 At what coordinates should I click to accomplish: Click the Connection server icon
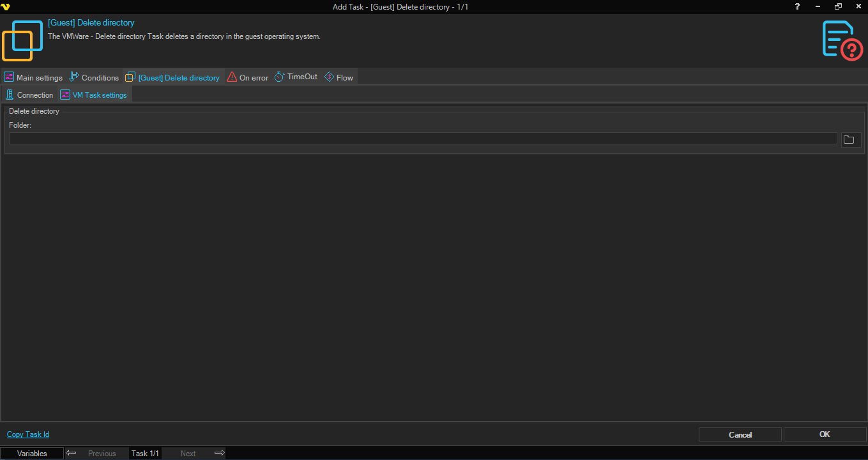[10, 95]
